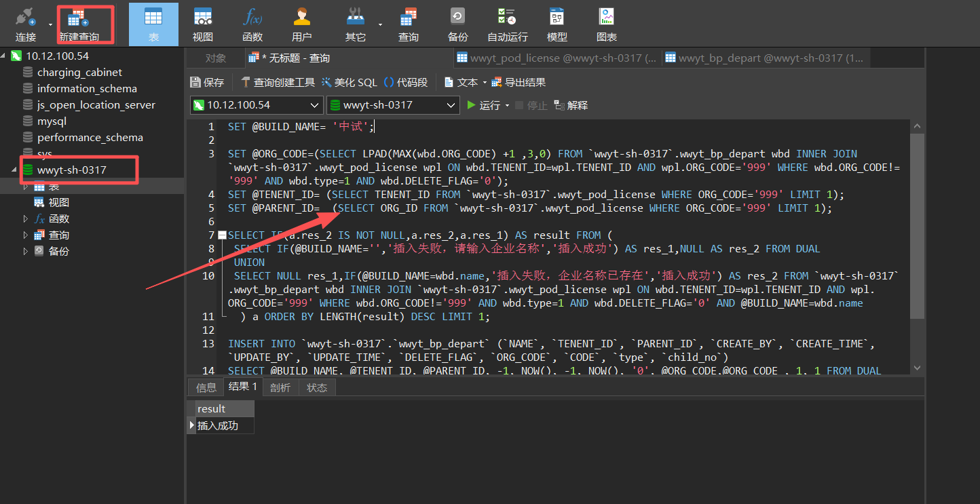Image resolution: width=980 pixels, height=504 pixels.
Task: Open the wwyt-sh-0317 database combo box
Action: pyautogui.click(x=393, y=105)
